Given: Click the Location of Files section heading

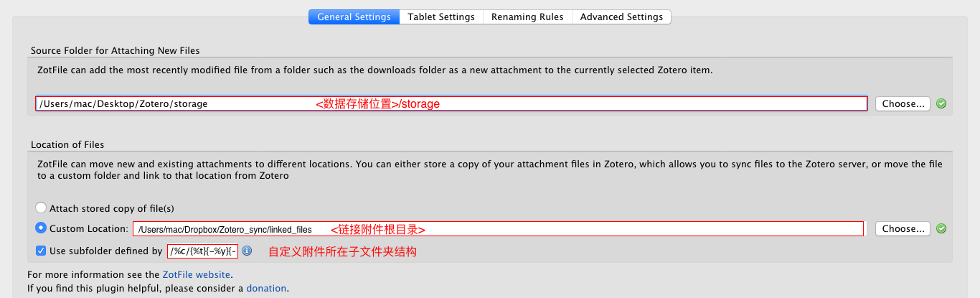Looking at the screenshot, I should click(67, 145).
